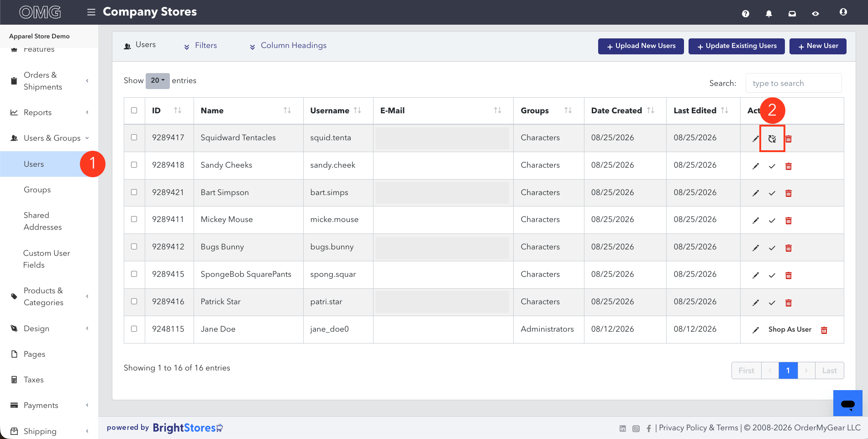Edit Mickey Mouse with pencil icon
868x439 pixels.
(756, 221)
